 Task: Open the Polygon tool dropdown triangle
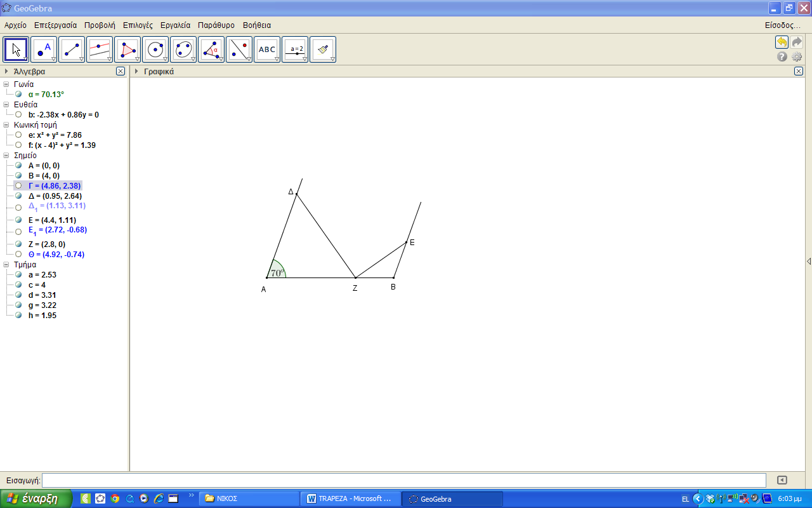pos(138,59)
